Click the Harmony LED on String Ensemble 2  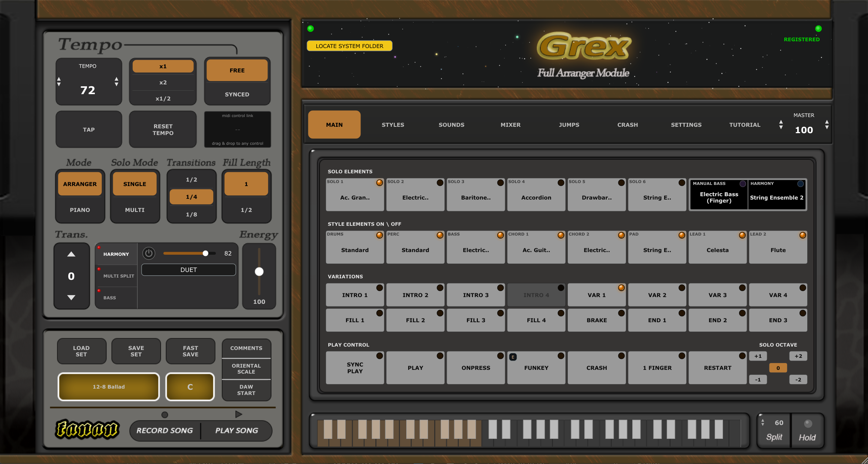(x=801, y=184)
